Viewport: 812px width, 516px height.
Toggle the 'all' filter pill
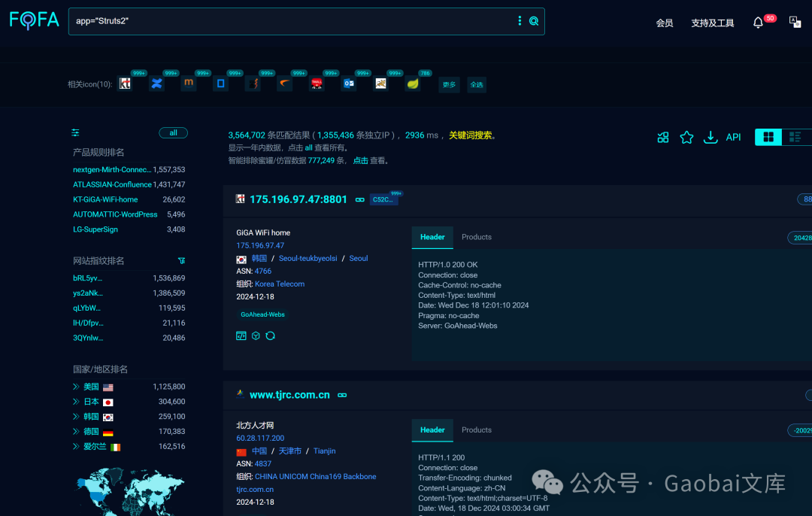173,133
